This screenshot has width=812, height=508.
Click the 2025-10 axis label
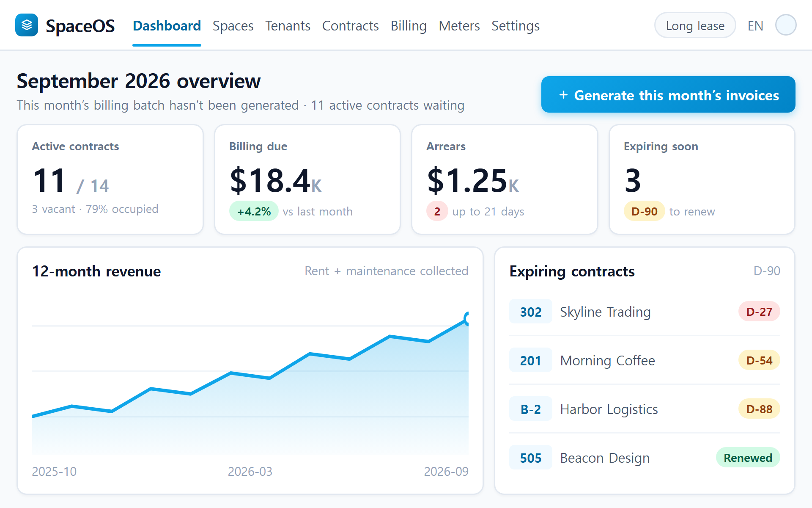(x=54, y=471)
